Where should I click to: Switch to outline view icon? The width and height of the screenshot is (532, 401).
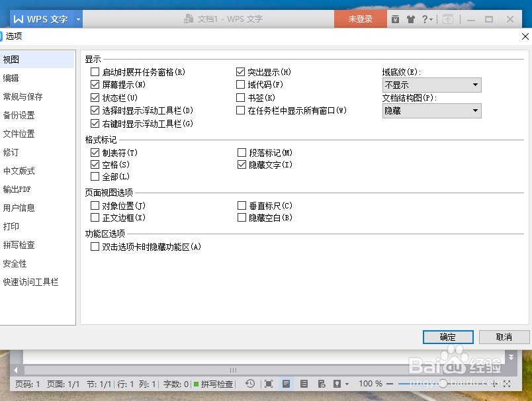click(304, 384)
